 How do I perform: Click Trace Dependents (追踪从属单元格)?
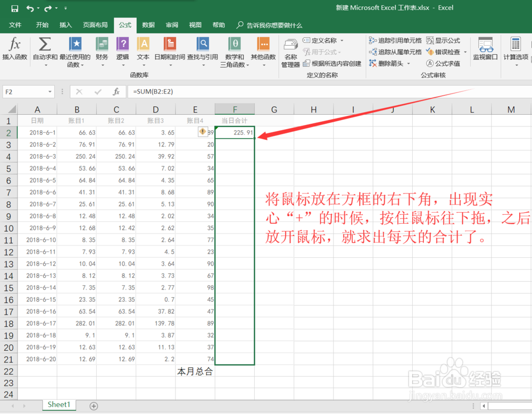coord(395,52)
